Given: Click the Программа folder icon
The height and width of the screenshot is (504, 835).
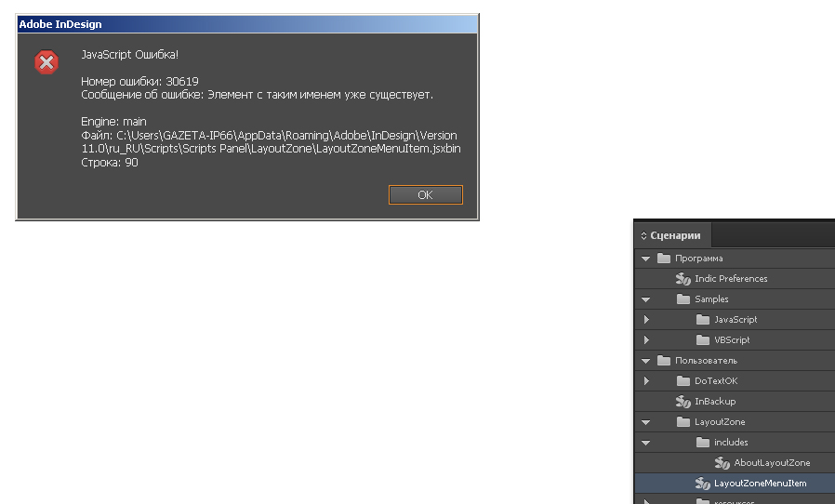Looking at the screenshot, I should pyautogui.click(x=664, y=258).
